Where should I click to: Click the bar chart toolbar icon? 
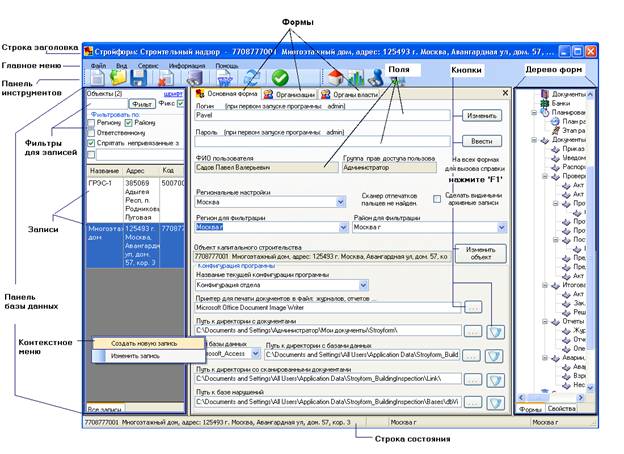356,78
